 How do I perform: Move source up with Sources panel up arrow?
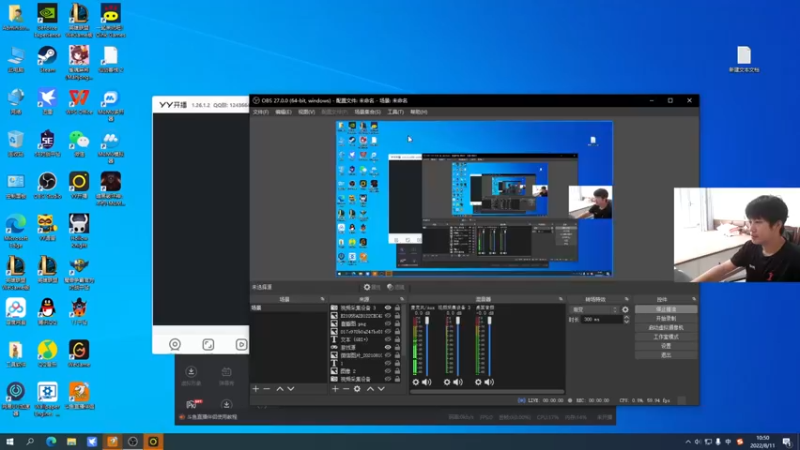pyautogui.click(x=370, y=389)
